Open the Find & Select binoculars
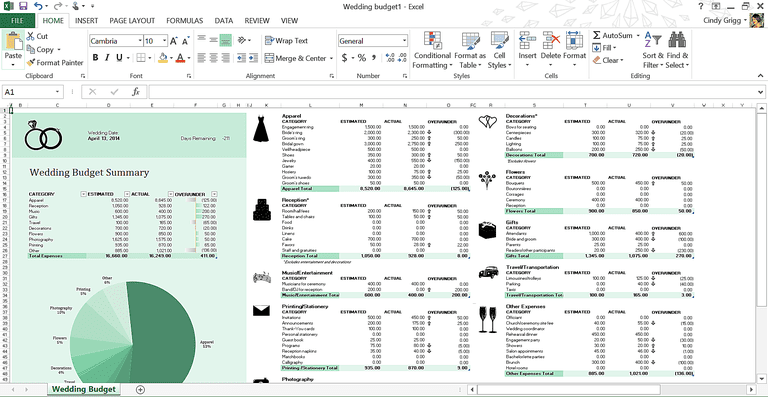 tap(677, 49)
